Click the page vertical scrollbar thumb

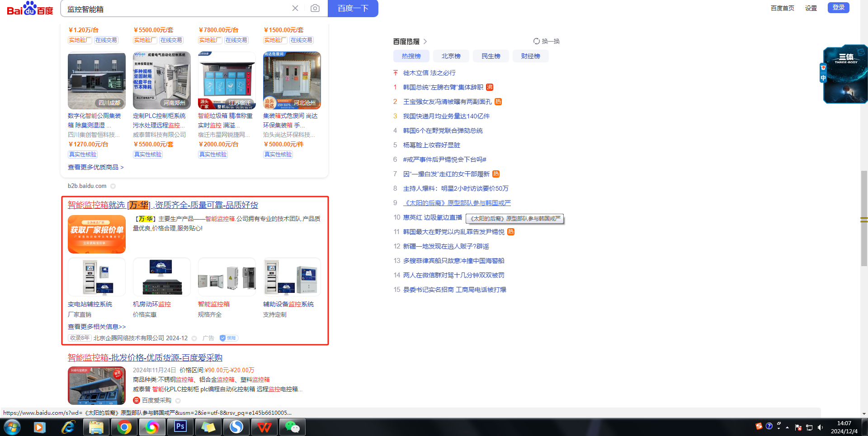pos(864,218)
